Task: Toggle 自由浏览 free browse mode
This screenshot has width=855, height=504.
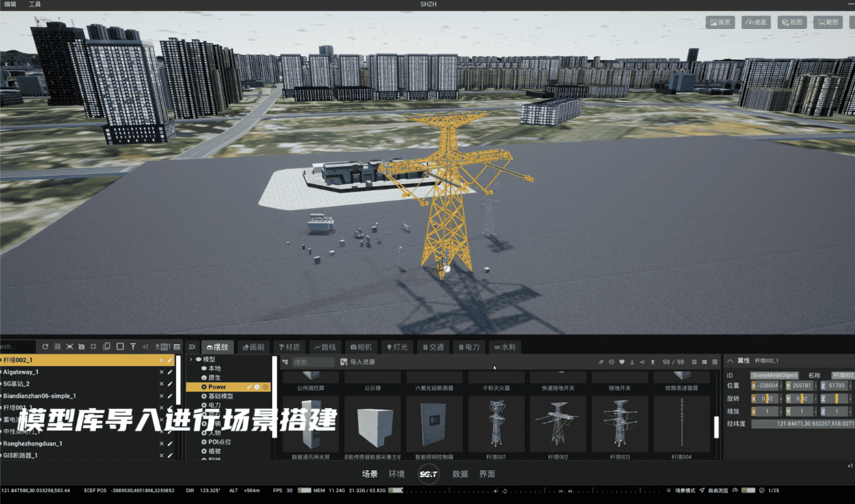Action: pyautogui.click(x=714, y=491)
